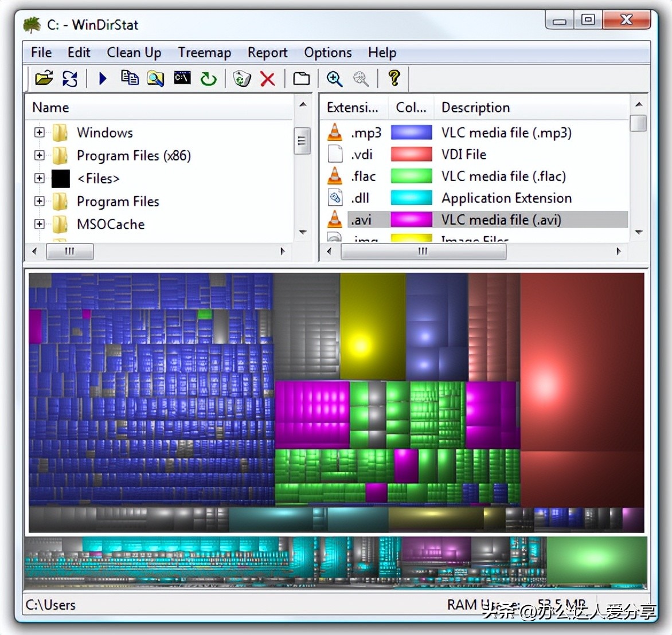The height and width of the screenshot is (635, 672).
Task: Expand the Windows folder node
Action: [38, 132]
